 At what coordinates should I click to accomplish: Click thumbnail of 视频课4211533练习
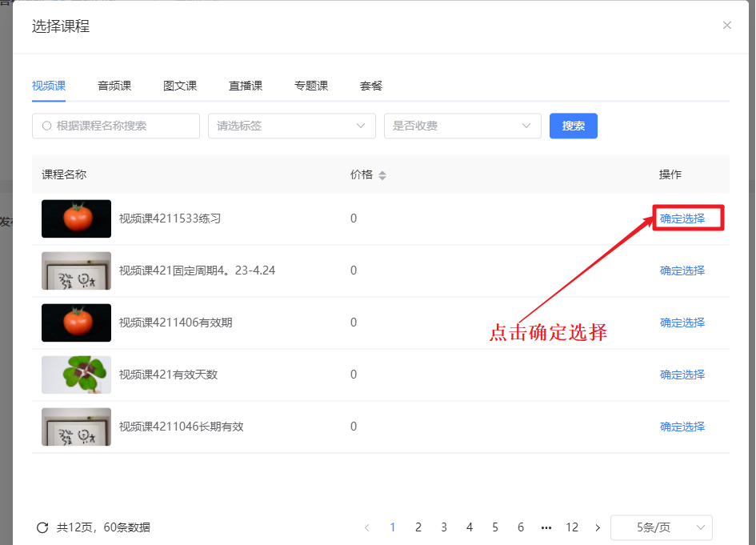[x=76, y=218]
